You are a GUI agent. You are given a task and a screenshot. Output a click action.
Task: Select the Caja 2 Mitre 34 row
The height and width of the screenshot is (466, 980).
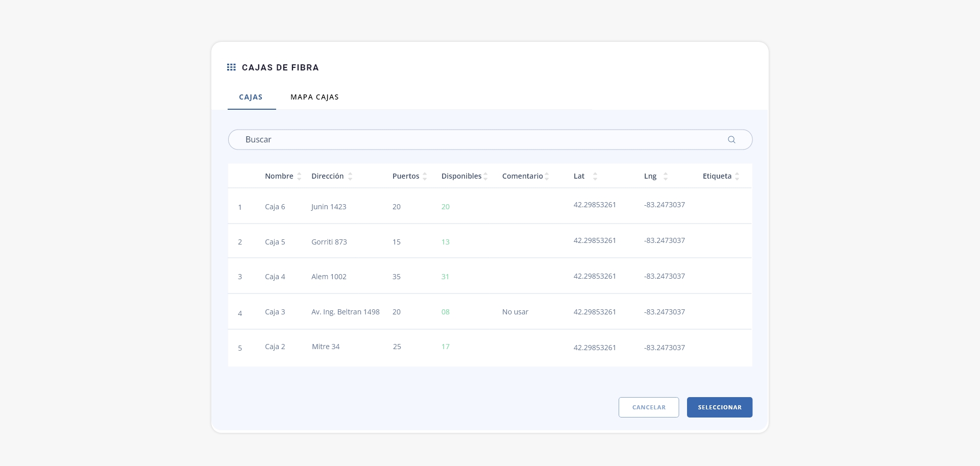pyautogui.click(x=490, y=348)
